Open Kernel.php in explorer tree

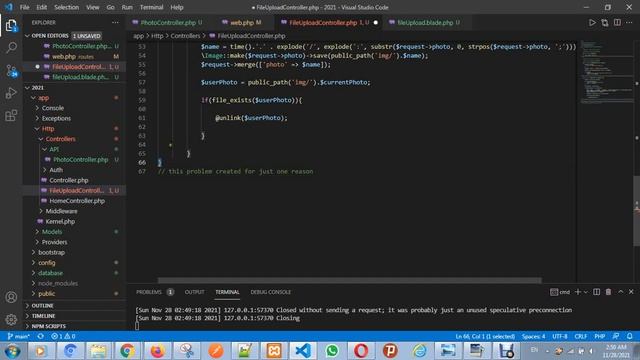(x=75, y=221)
